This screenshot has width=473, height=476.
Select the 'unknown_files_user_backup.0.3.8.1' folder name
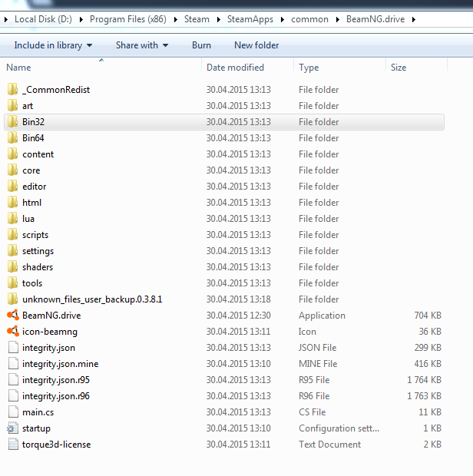tap(92, 299)
